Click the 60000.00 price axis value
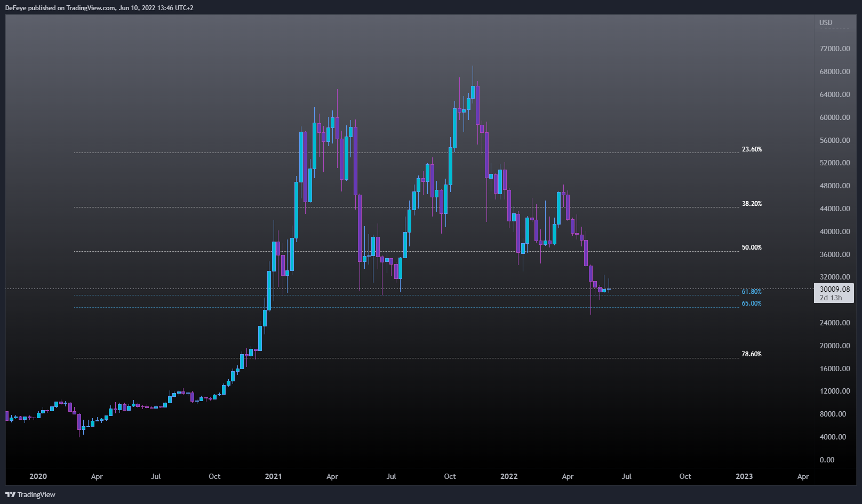The width and height of the screenshot is (862, 504). 835,117
